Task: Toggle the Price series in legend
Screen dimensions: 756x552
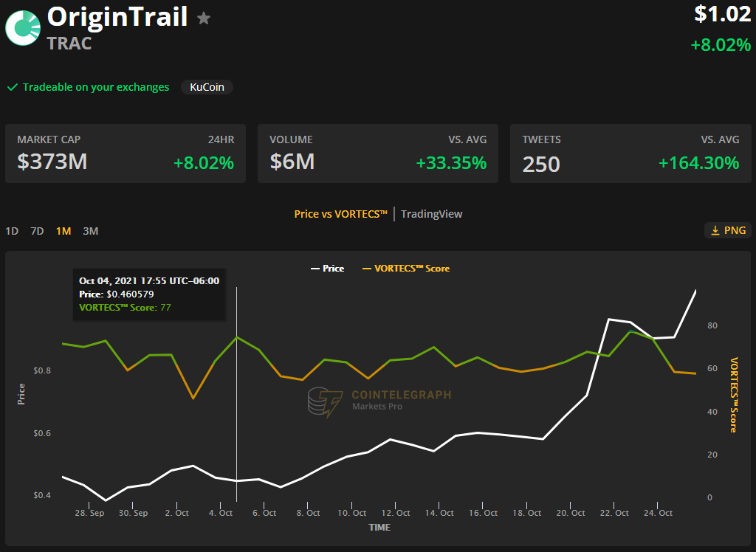Action: pos(327,269)
